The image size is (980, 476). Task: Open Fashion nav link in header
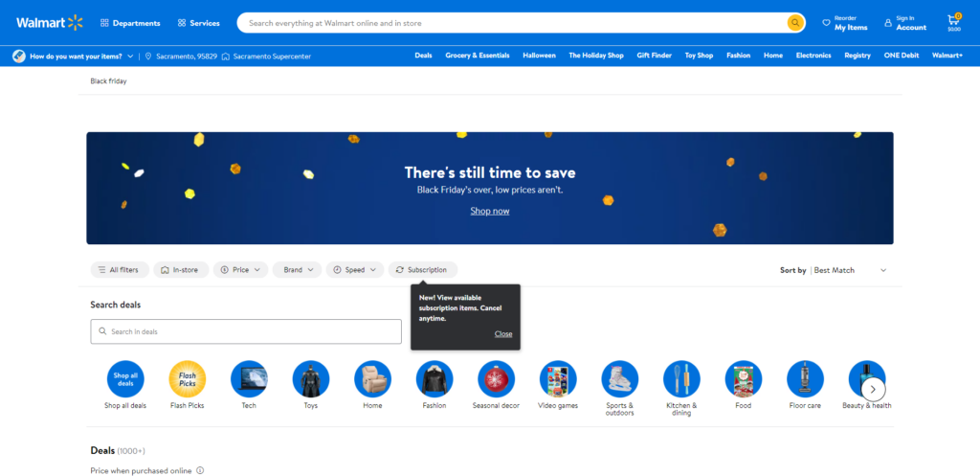[x=738, y=56]
